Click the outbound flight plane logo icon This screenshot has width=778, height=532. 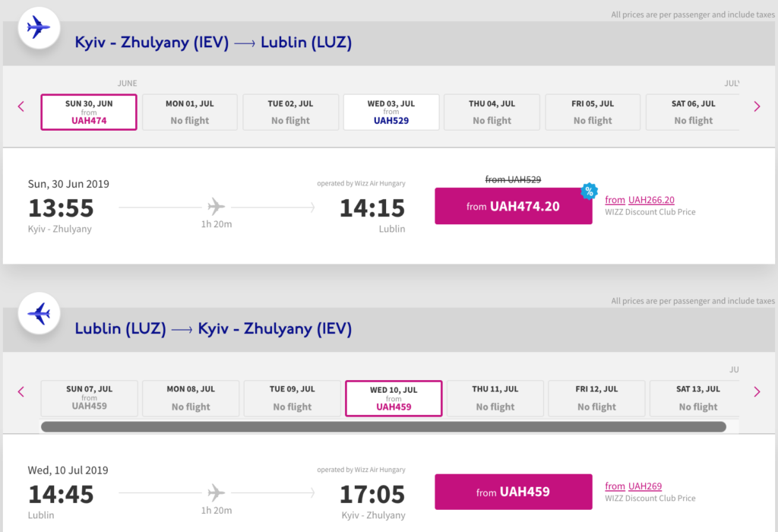38,28
